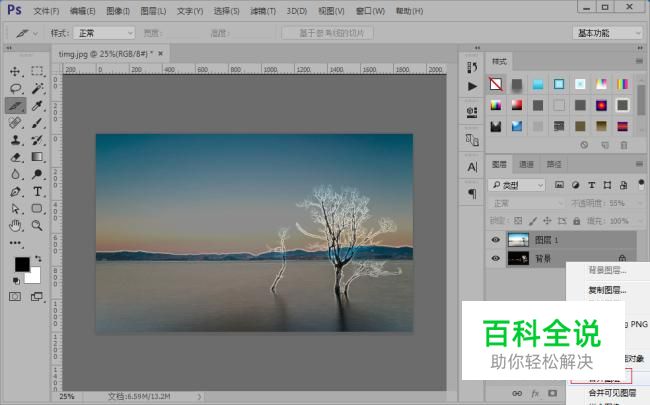Swap foreground and background colors
The width and height of the screenshot is (650, 405).
click(x=38, y=259)
